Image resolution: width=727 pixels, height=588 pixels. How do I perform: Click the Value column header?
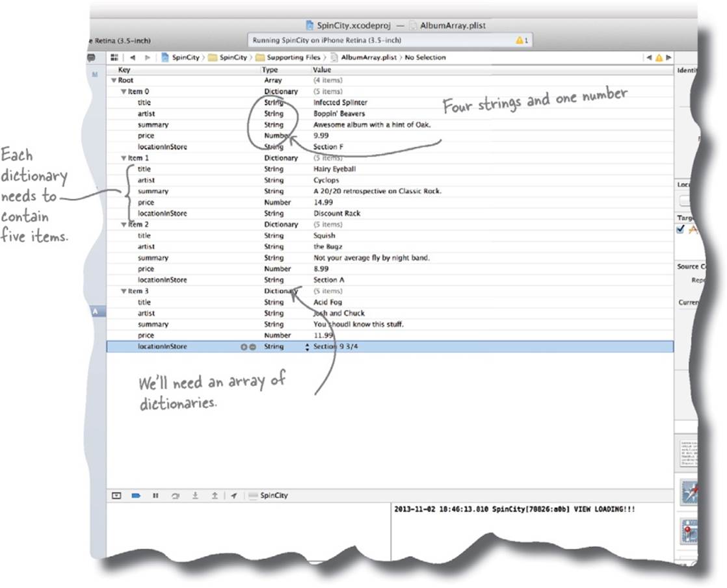(322, 70)
